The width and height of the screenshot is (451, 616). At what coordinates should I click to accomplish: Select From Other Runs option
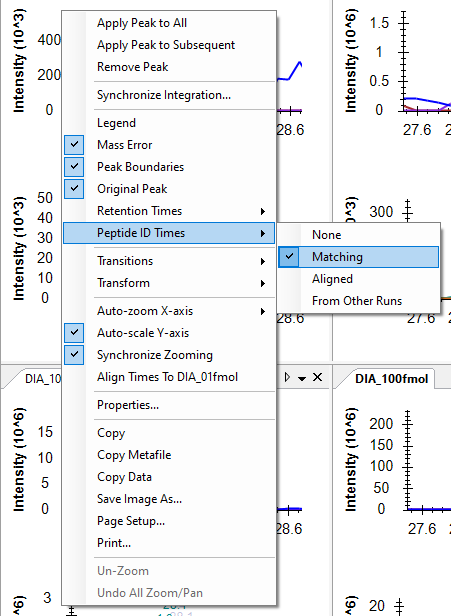[x=358, y=301]
